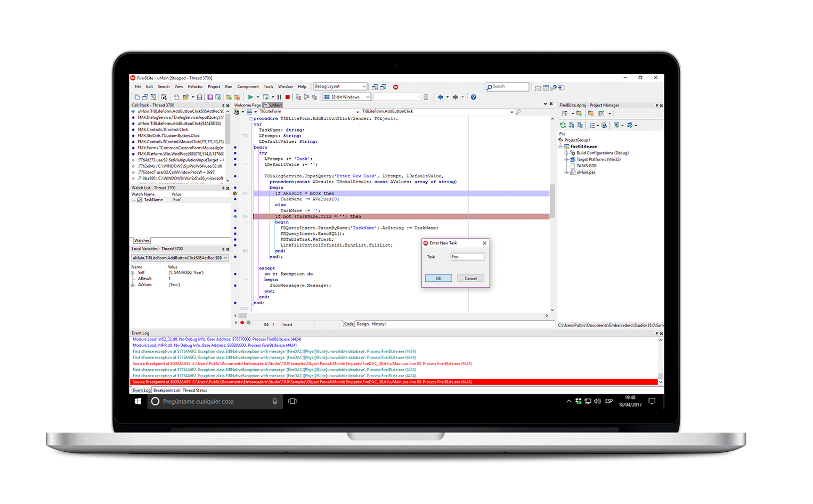Screen dimensions: 813x504
Task: Open the Refactor menu
Action: (196, 86)
